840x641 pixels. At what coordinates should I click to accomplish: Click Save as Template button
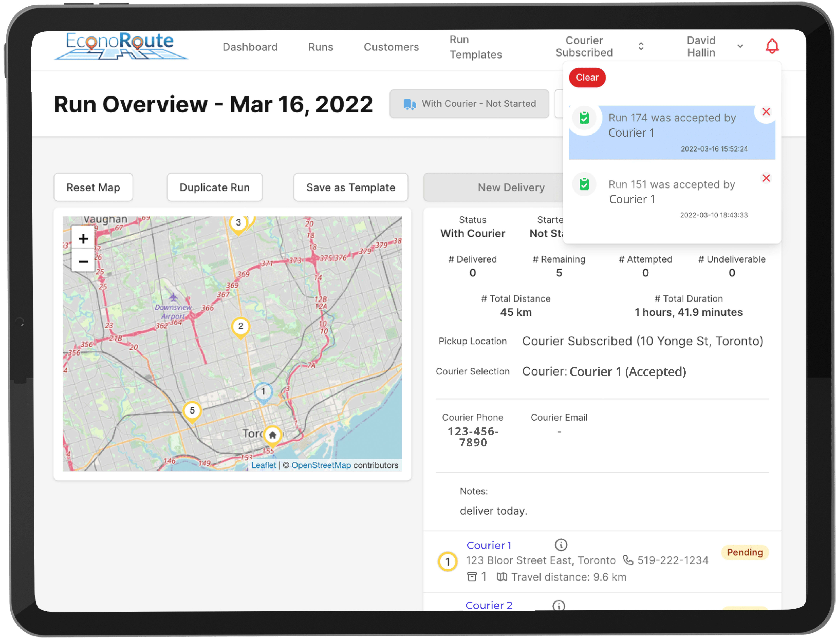(350, 187)
